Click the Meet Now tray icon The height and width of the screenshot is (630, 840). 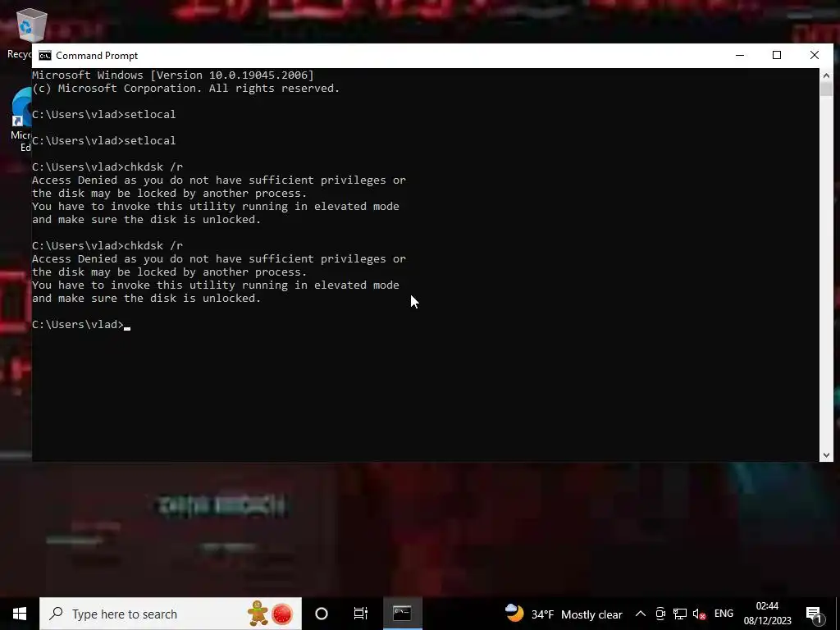click(x=660, y=614)
